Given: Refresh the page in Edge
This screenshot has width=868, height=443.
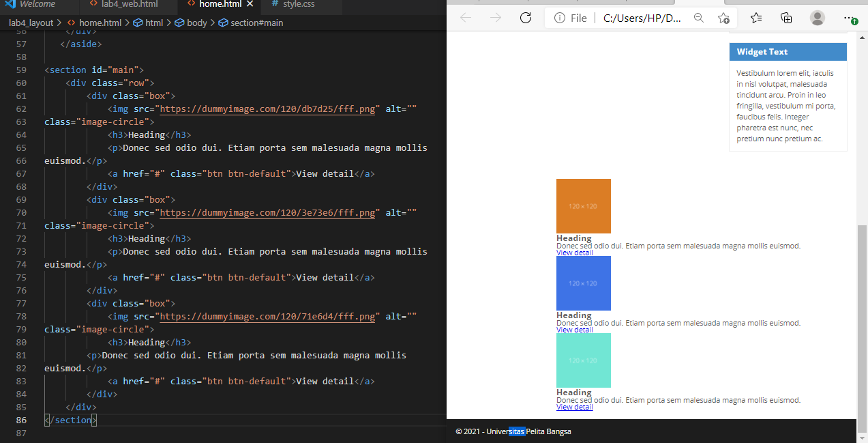Looking at the screenshot, I should pyautogui.click(x=525, y=18).
